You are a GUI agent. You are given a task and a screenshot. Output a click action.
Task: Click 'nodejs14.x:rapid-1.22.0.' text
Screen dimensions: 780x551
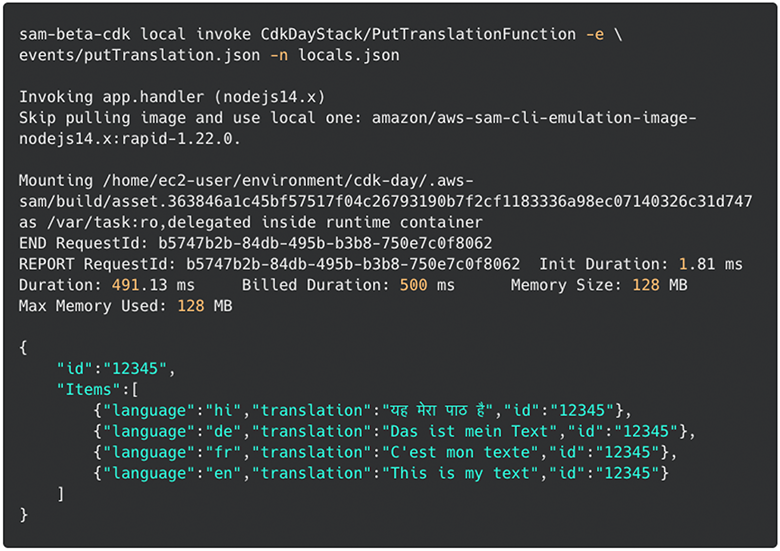(x=130, y=139)
